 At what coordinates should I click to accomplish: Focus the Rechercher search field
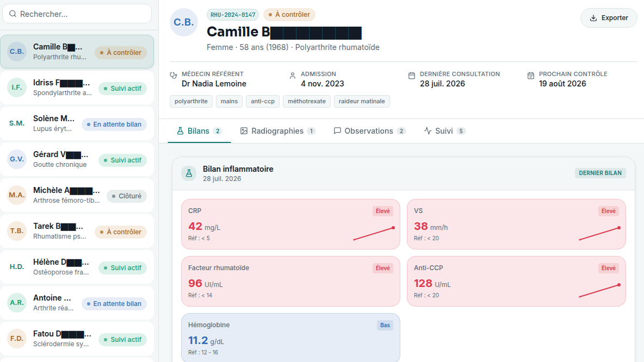[77, 14]
